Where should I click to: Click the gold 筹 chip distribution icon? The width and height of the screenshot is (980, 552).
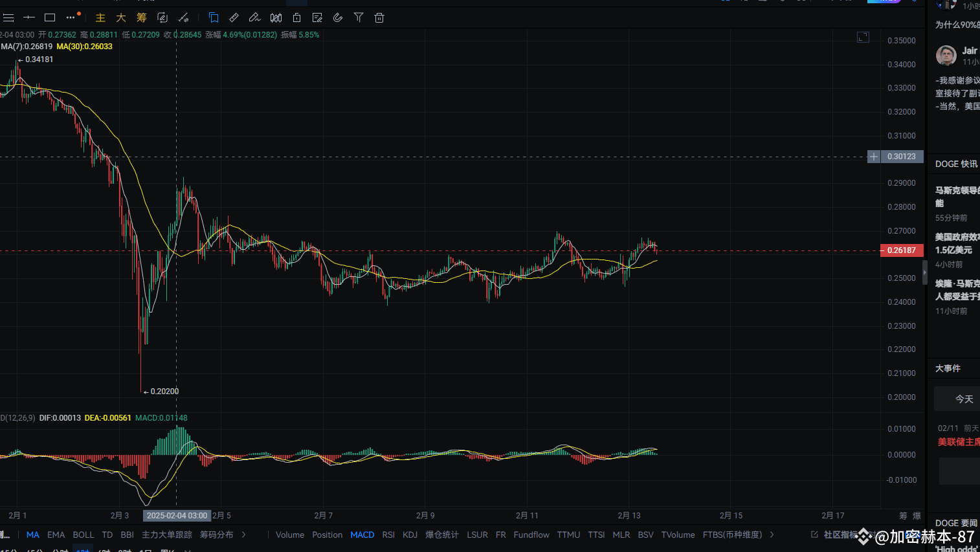click(x=141, y=17)
